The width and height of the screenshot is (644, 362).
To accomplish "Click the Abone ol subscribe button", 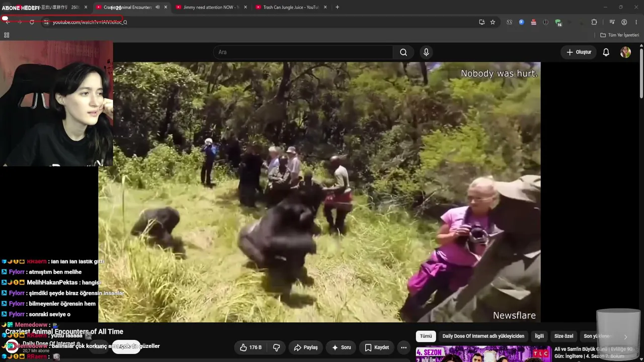I will pyautogui.click(x=126, y=347).
